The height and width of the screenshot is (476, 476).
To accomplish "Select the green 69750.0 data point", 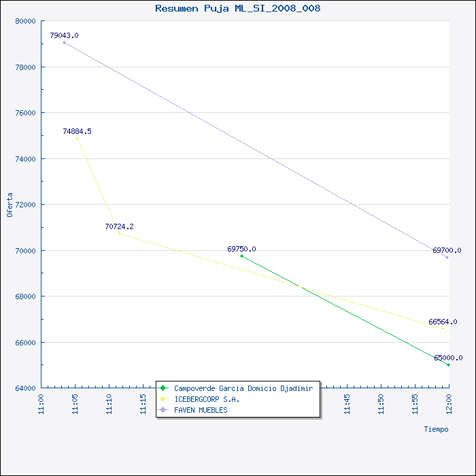I will [x=241, y=256].
